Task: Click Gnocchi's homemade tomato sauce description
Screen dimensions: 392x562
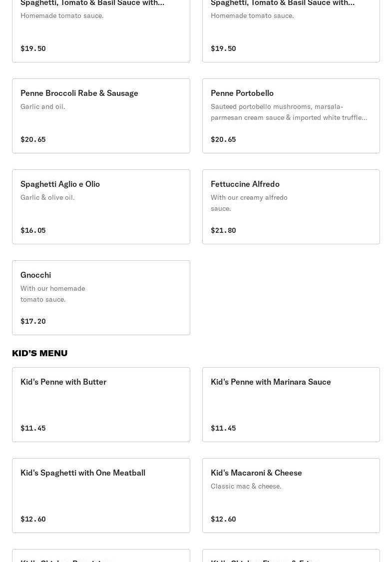Action: (x=52, y=294)
